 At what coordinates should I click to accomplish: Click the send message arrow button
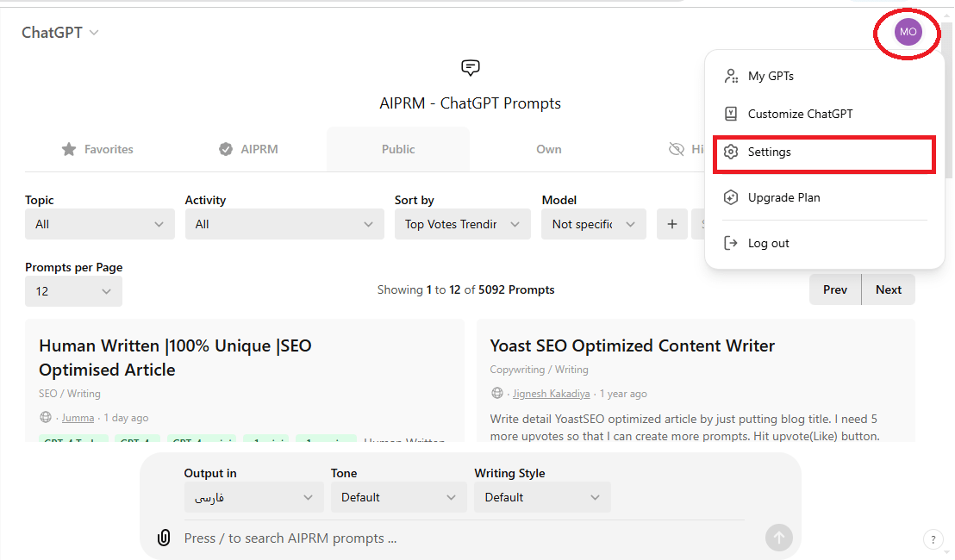[x=779, y=538]
